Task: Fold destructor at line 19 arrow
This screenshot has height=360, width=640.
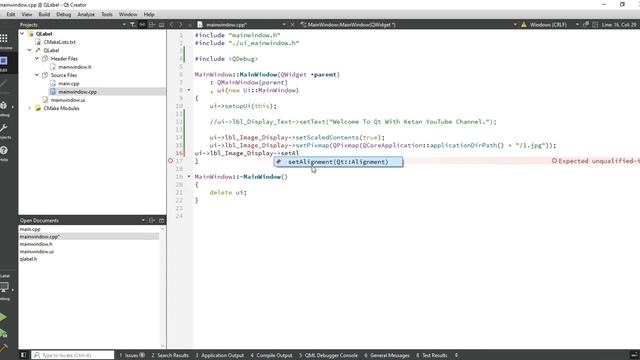Action: pyautogui.click(x=189, y=177)
